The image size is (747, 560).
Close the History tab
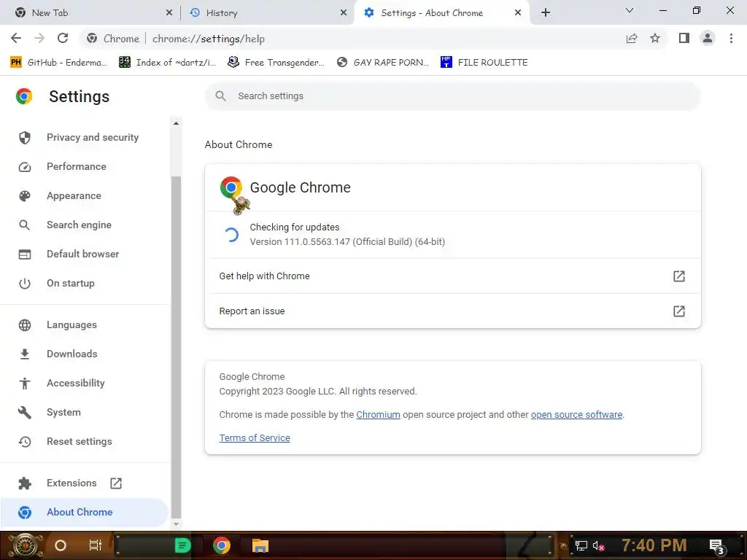[344, 13]
